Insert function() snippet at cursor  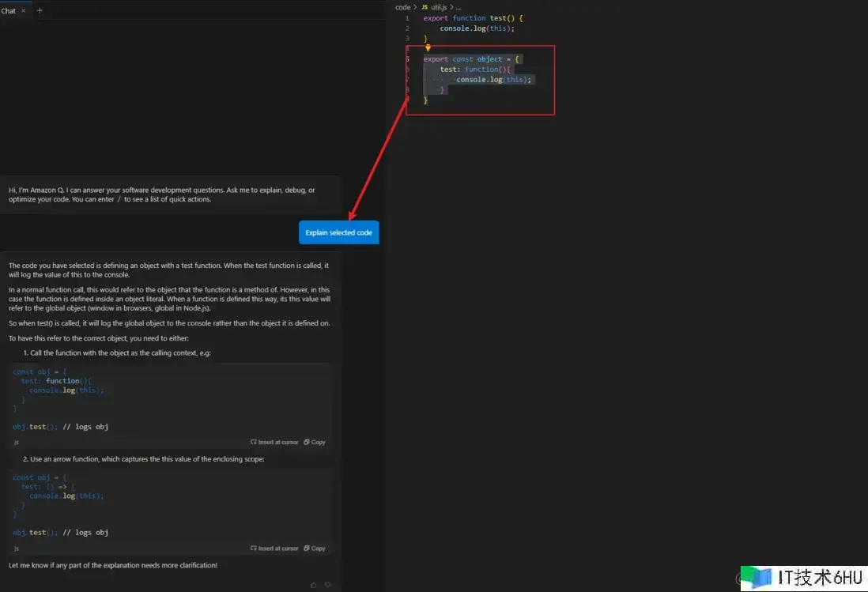274,442
